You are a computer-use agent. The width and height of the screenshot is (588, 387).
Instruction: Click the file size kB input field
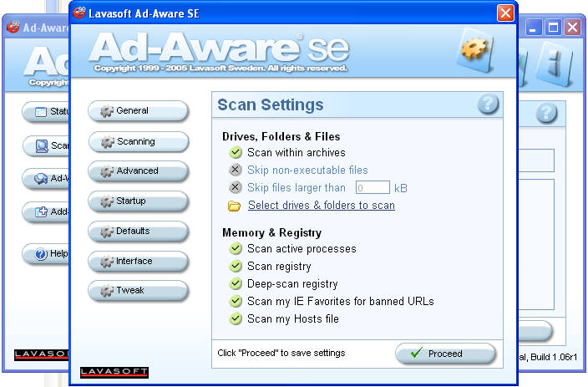[373, 187]
